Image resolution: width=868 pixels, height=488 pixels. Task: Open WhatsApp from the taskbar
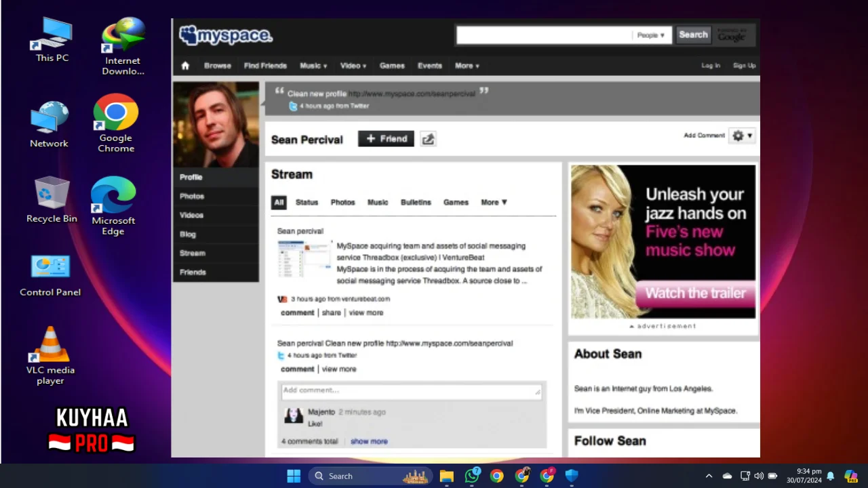[x=472, y=476]
